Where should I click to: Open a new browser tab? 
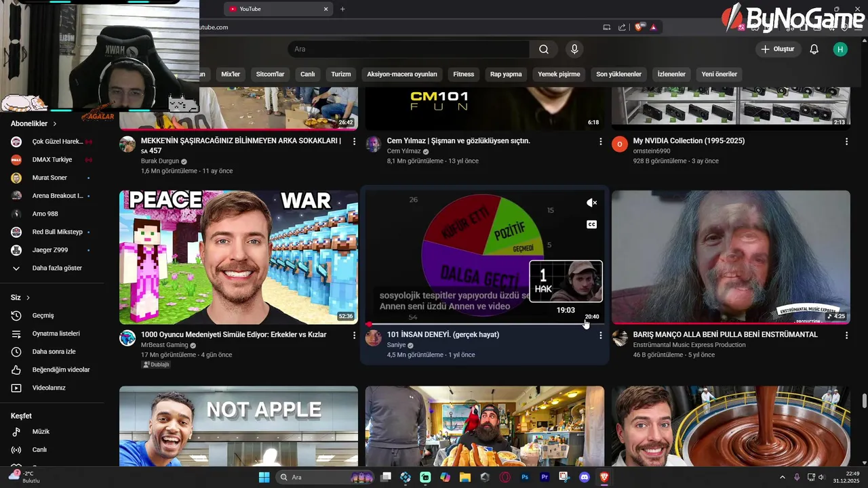click(x=342, y=9)
